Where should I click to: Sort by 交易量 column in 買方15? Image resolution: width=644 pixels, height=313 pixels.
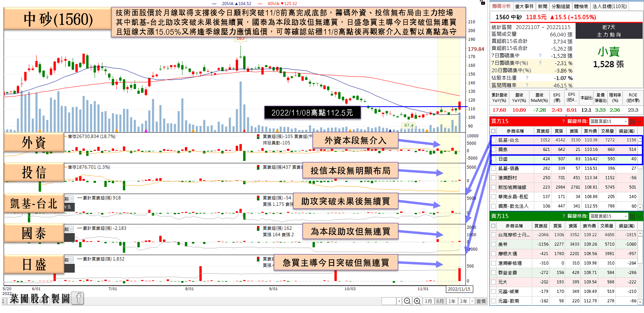pos(607,131)
